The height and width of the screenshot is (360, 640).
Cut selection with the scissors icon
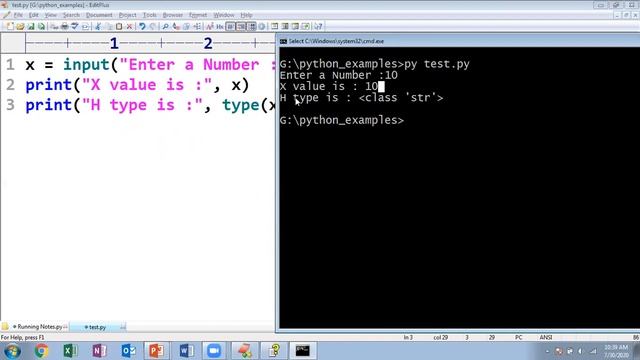tap(98, 27)
